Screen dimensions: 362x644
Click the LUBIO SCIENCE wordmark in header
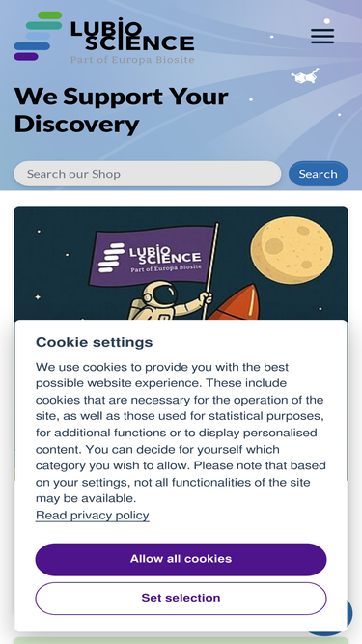(132, 35)
